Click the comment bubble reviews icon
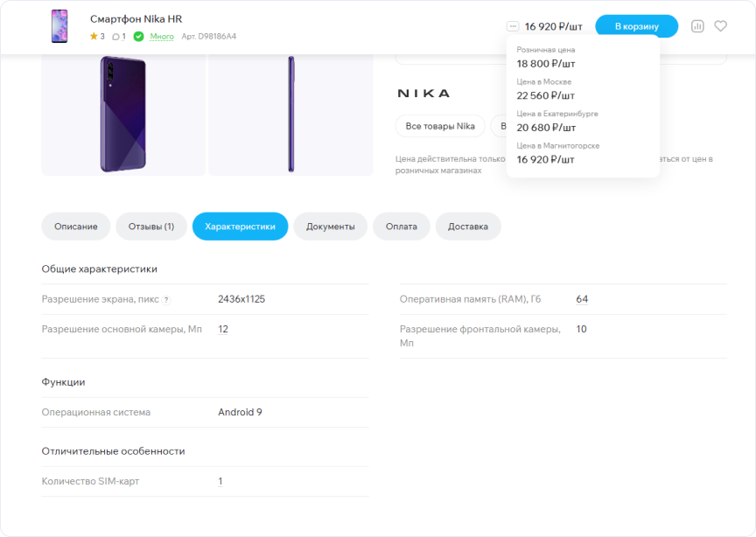 115,37
